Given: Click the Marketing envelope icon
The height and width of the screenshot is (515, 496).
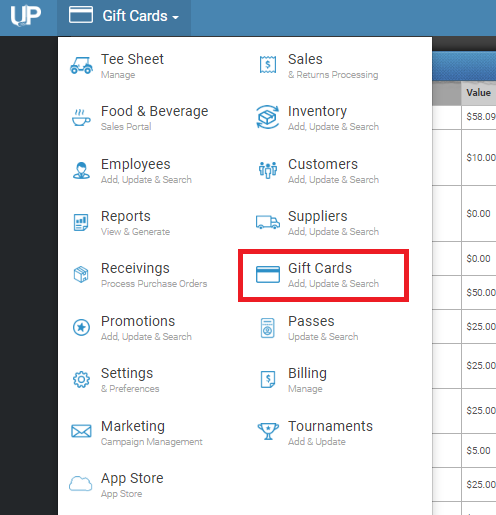Looking at the screenshot, I should [x=81, y=431].
